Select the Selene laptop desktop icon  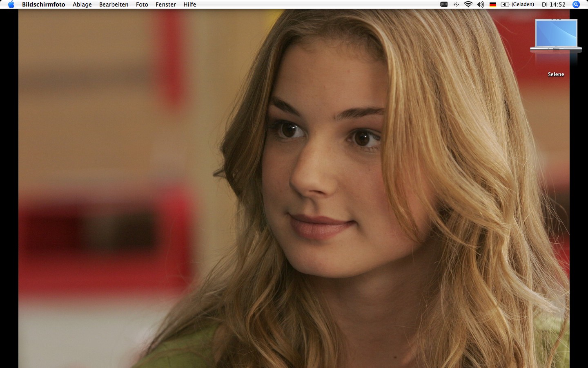click(x=556, y=36)
